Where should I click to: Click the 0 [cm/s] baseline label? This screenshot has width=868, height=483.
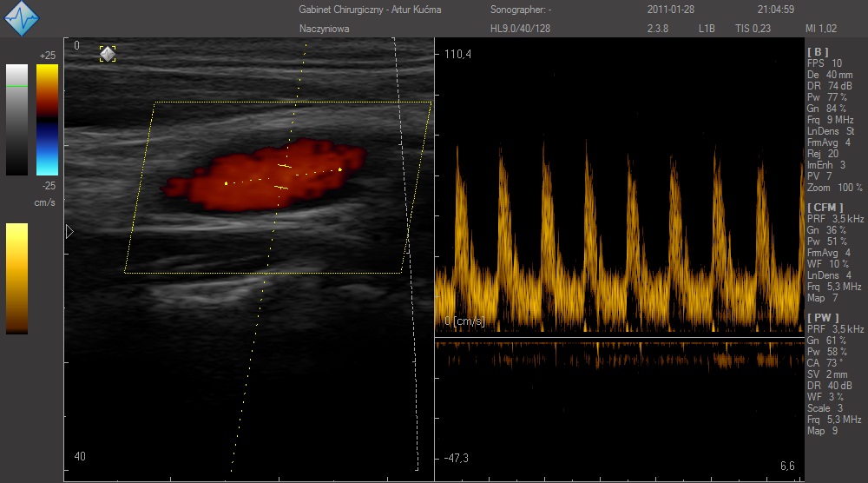464,321
